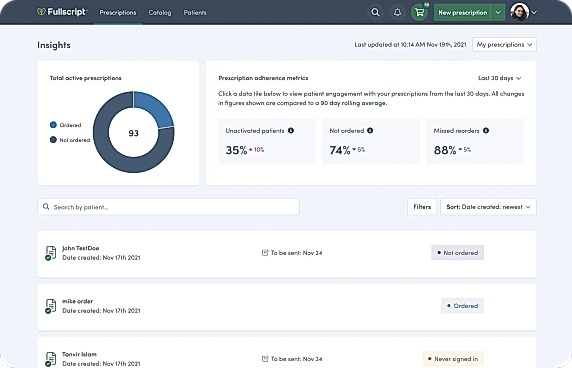
Task: Open the notifications bell icon
Action: click(x=397, y=12)
